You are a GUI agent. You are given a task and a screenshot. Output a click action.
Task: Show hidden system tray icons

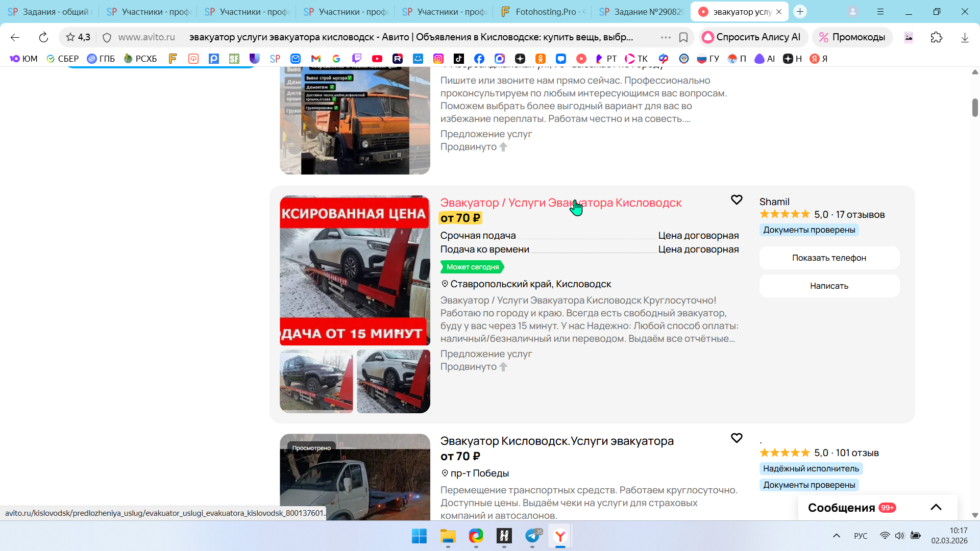click(837, 536)
